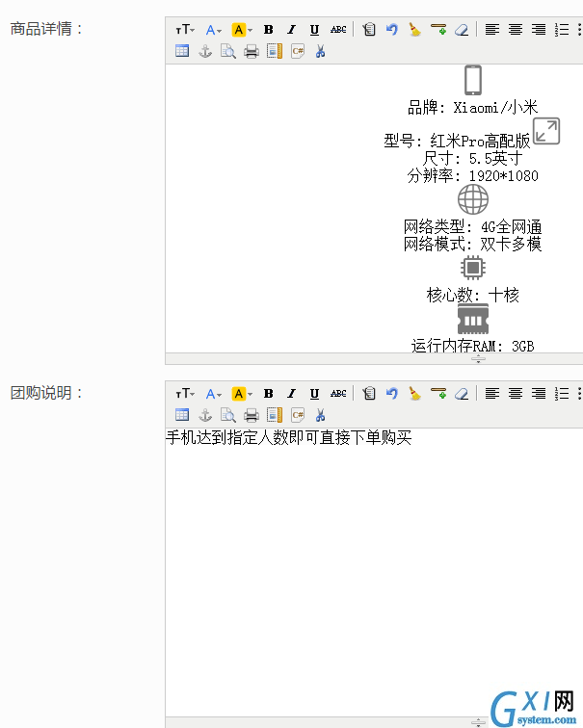
Task: Click broom clear-format icon in 商品详情 editor
Action: coord(414,30)
